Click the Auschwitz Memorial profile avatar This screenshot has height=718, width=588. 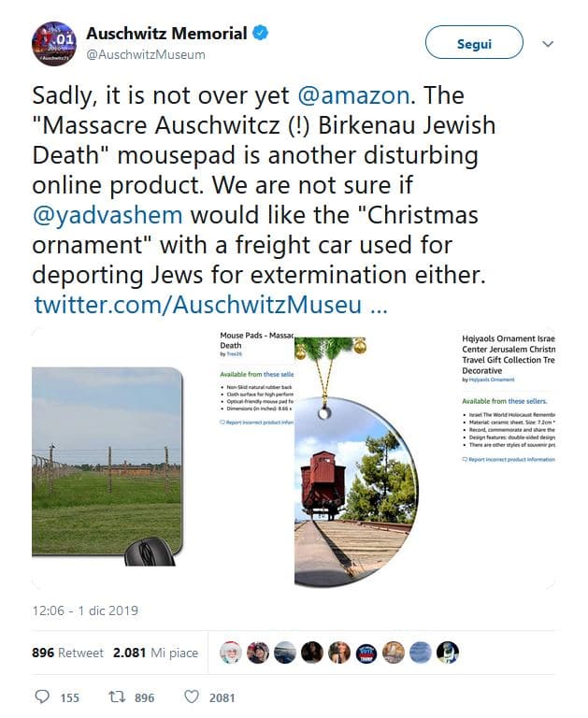53,44
